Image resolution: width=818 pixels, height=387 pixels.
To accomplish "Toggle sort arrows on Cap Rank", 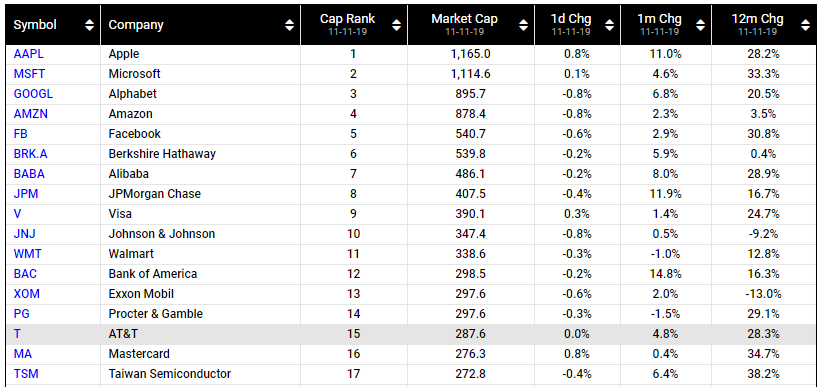I will (396, 25).
